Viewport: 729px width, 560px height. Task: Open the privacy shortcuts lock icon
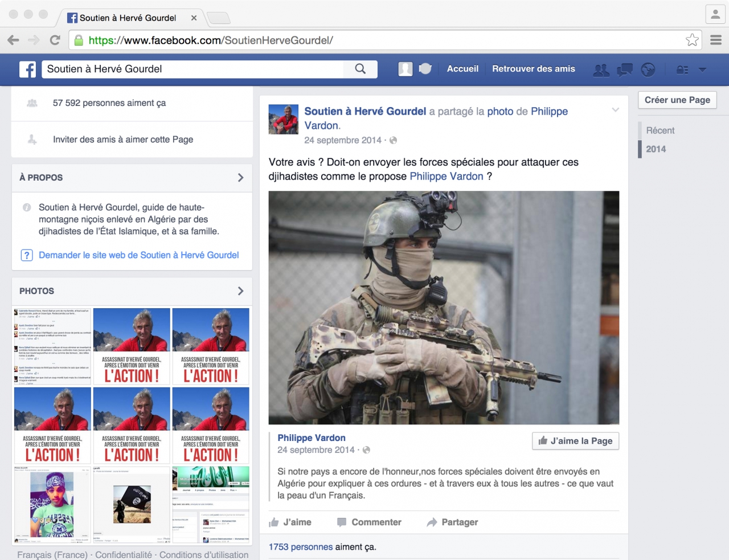(682, 70)
